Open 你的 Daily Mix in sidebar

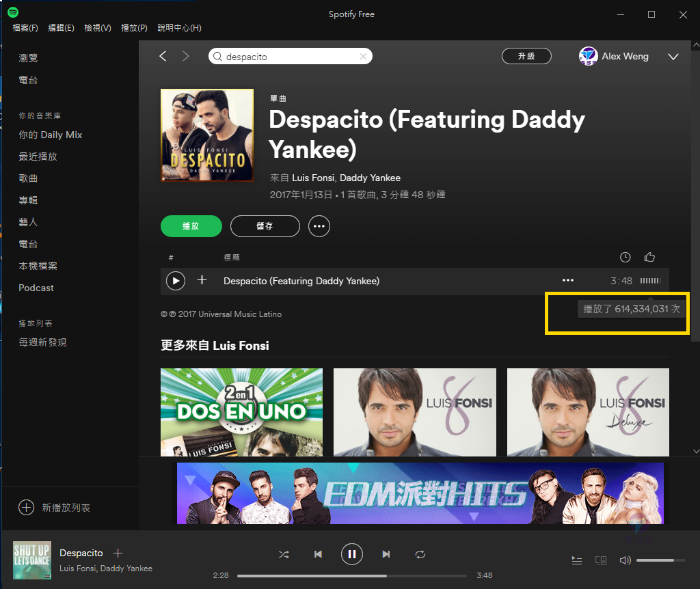click(x=51, y=135)
